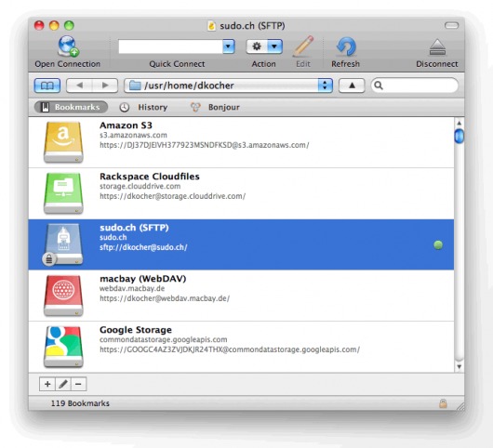Switch to the History tab
This screenshot has height=448, width=493.
[143, 108]
